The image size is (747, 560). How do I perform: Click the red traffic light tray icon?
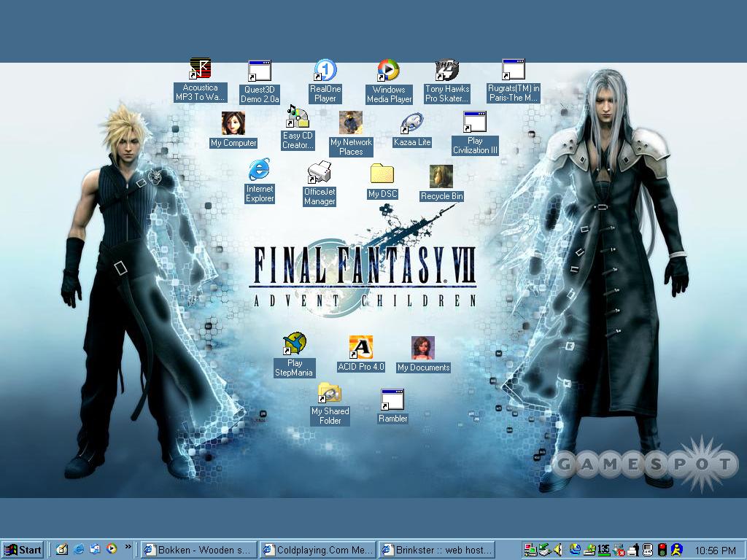click(662, 550)
